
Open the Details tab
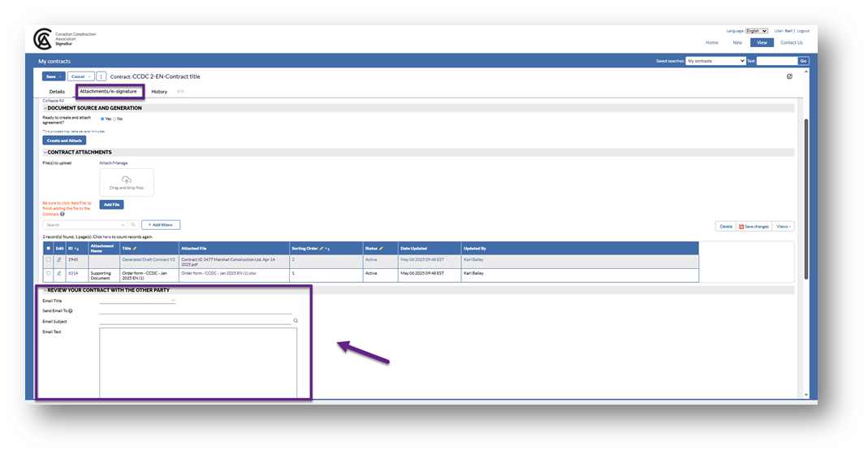click(57, 92)
